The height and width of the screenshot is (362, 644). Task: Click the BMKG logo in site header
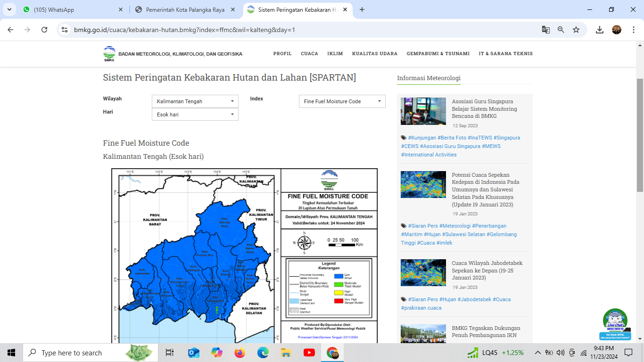109,54
